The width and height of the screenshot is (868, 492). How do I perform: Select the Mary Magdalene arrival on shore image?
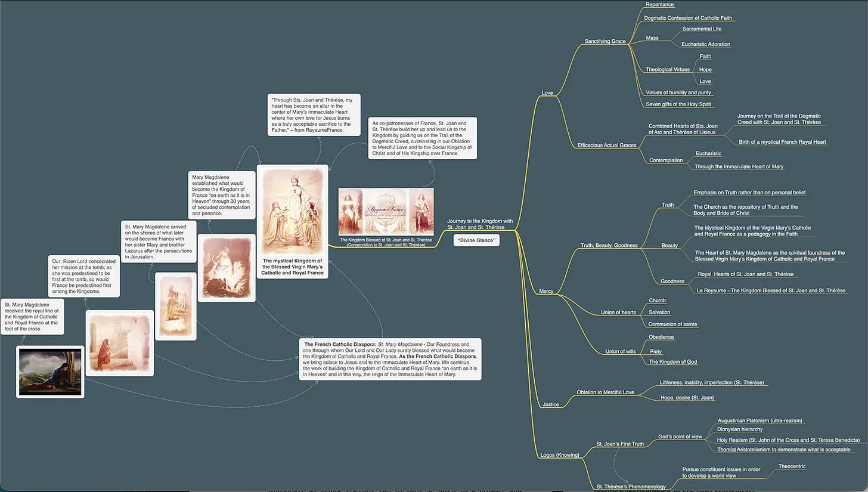point(176,306)
